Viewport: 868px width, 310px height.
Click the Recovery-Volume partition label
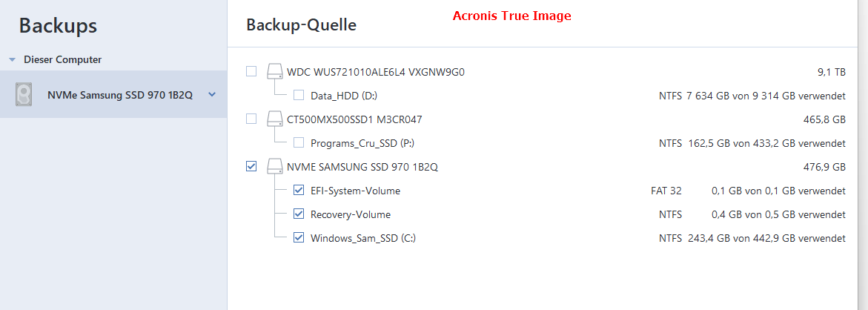point(351,214)
